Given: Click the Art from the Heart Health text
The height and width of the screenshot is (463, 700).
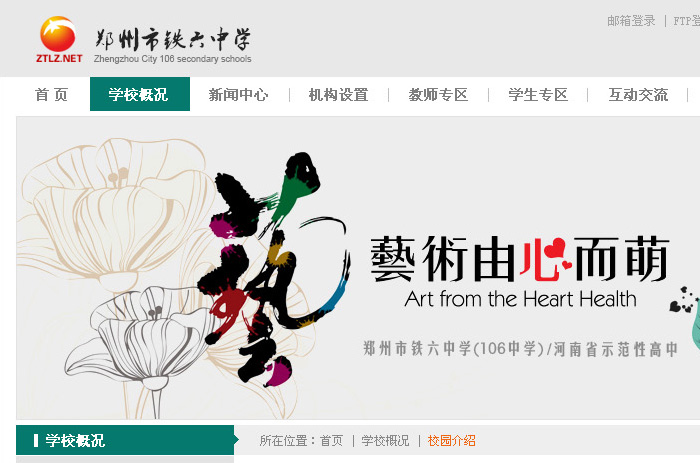Looking at the screenshot, I should click(x=520, y=299).
